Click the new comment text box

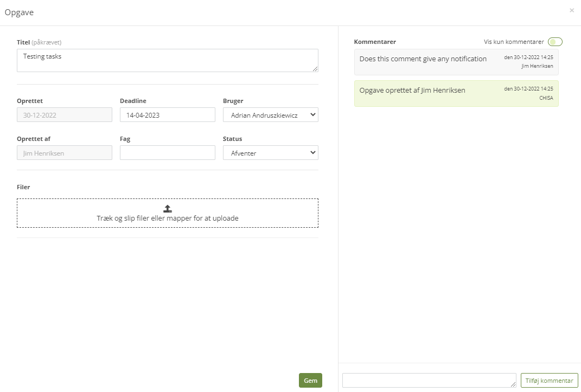(429, 381)
